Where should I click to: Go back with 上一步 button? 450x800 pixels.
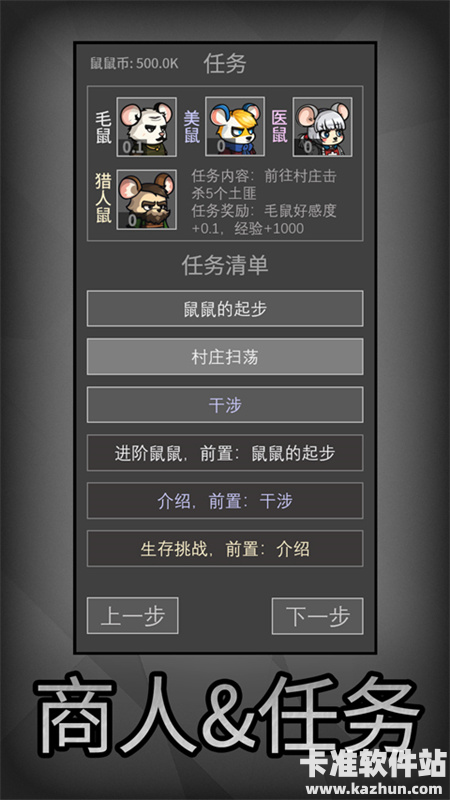coord(133,616)
